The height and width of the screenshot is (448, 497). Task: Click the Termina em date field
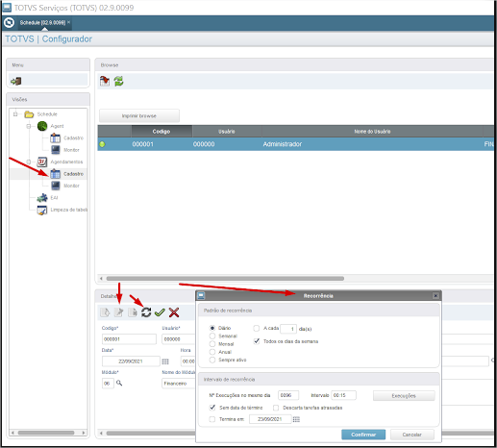tap(270, 419)
